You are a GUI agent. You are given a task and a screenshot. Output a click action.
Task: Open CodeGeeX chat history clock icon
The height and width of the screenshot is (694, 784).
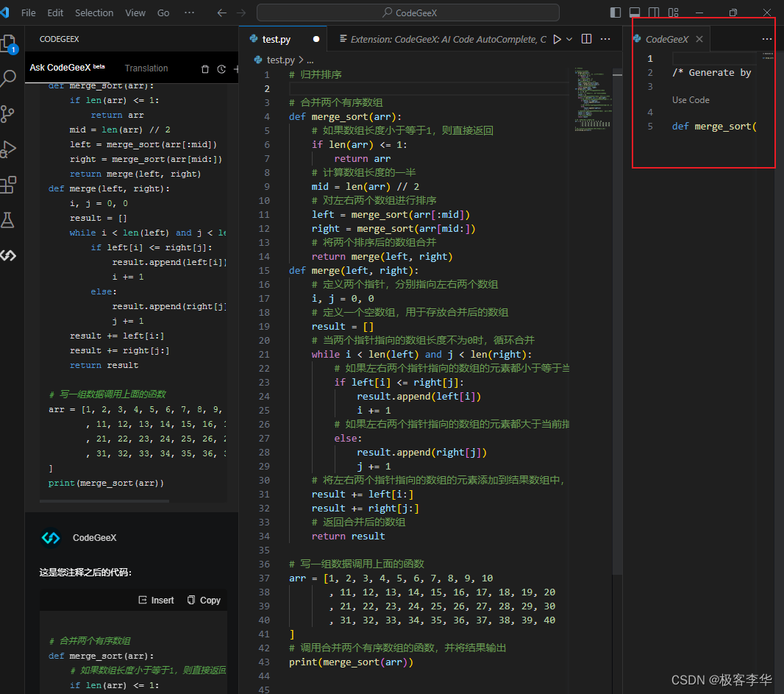pos(221,69)
